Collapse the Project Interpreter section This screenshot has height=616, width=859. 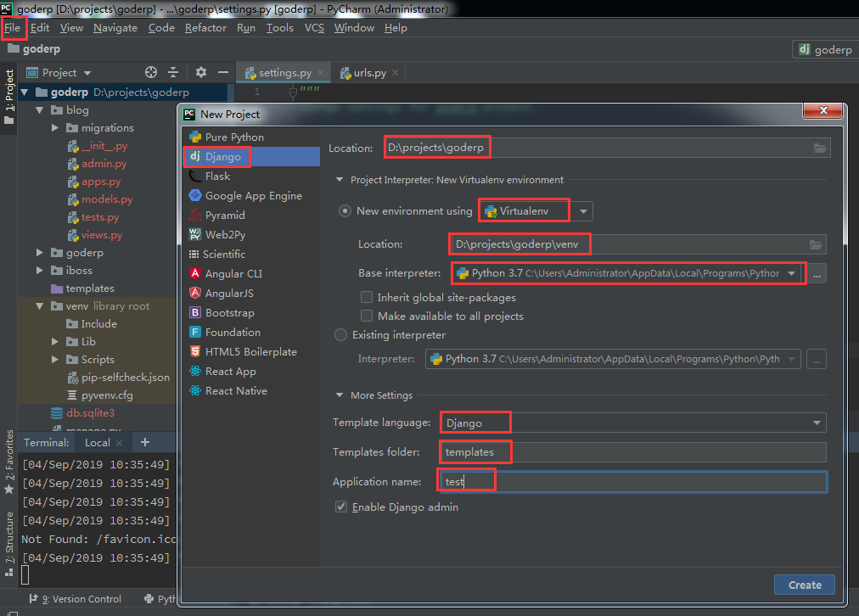(x=340, y=180)
